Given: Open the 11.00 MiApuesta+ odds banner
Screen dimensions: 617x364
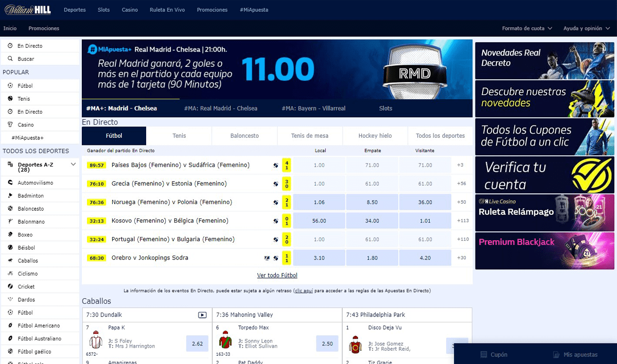Looking at the screenshot, I should pos(278,69).
